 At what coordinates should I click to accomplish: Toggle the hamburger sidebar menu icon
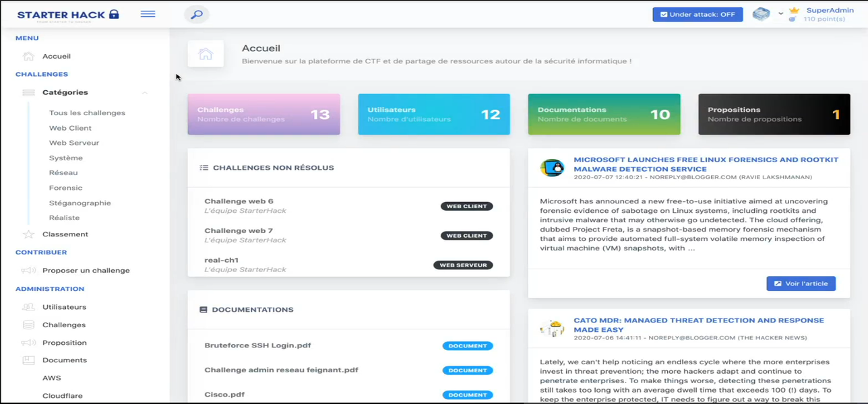point(148,14)
